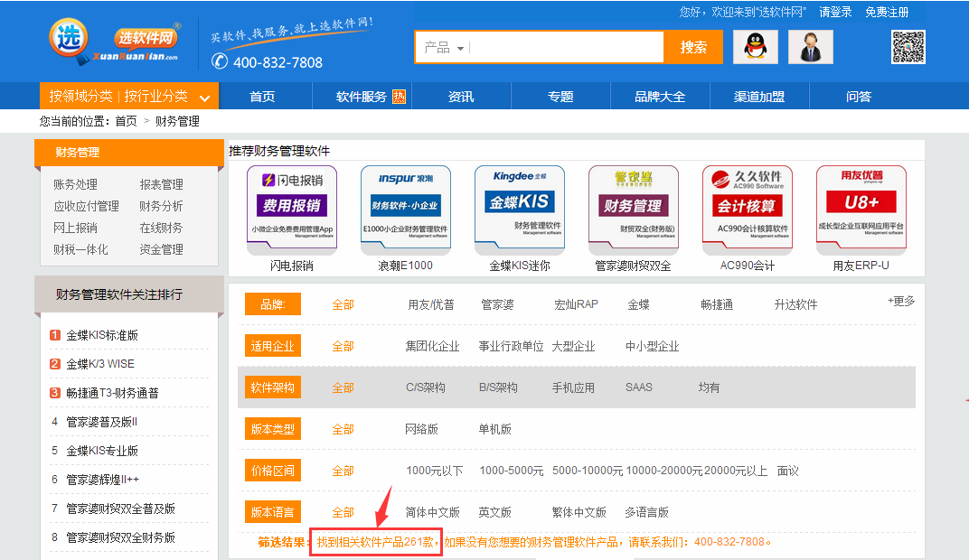Filter 软件架构 by C/S架构
Image resolution: width=969 pixels, height=560 pixels.
425,387
